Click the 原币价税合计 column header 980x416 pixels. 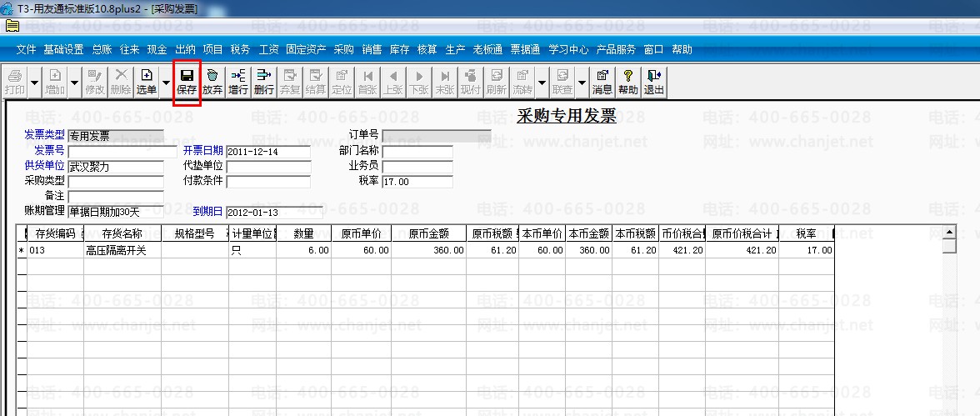point(742,234)
